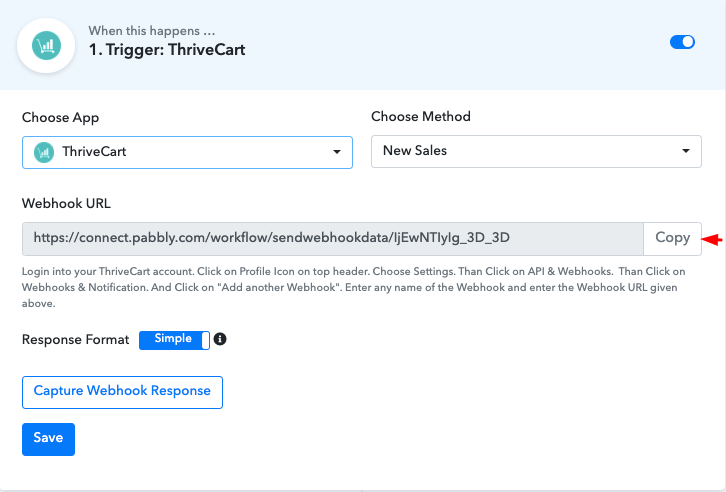The width and height of the screenshot is (726, 492).
Task: Click the ThriveCart icon inside Choose App field
Action: (x=44, y=152)
